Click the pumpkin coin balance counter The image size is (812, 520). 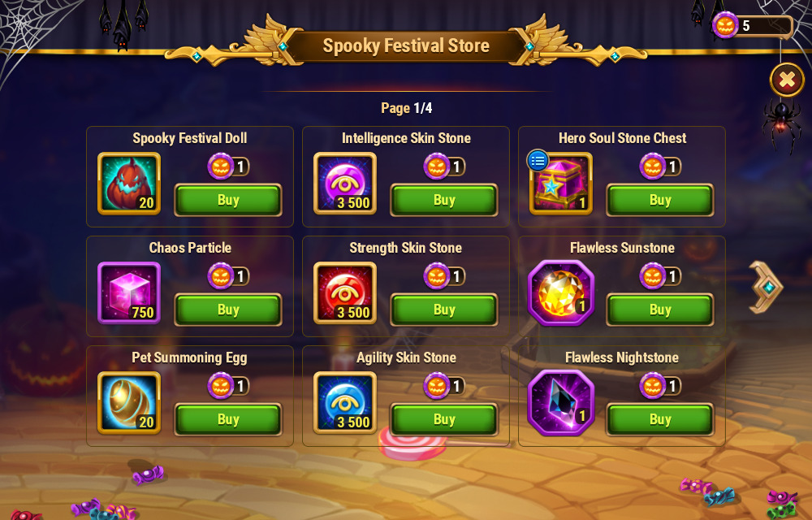click(753, 26)
